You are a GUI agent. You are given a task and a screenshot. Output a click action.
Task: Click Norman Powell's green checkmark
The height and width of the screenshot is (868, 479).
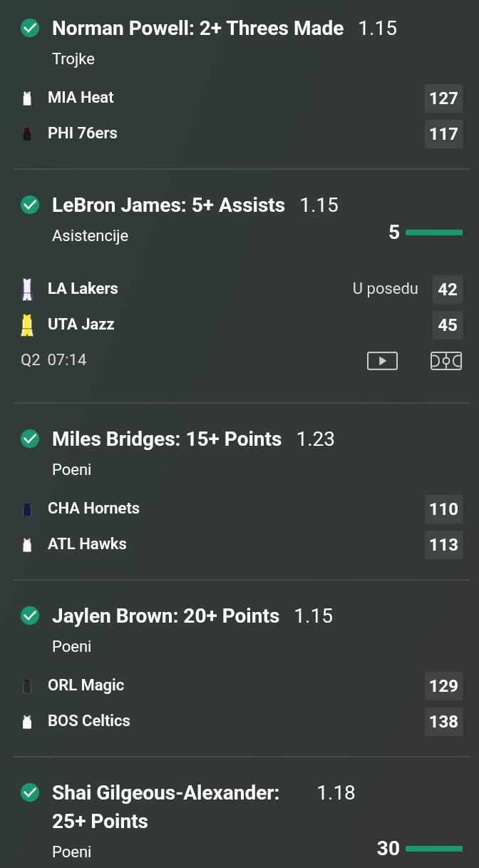30,29
